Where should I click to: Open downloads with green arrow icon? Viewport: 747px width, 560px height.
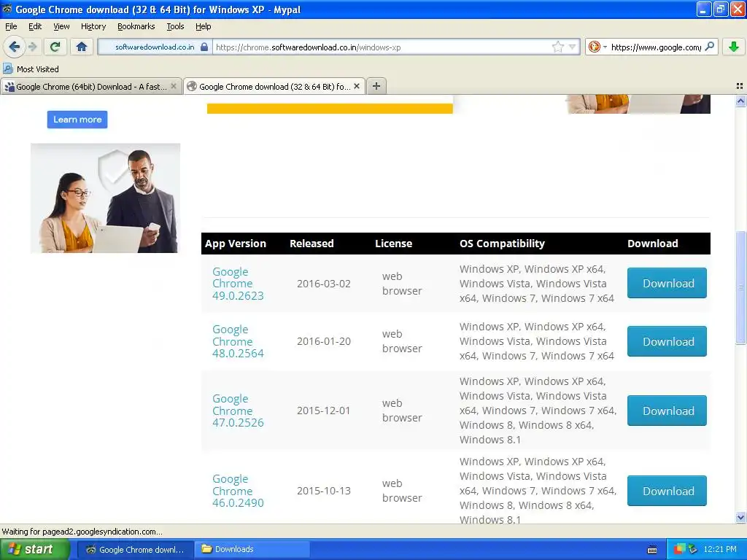coord(734,47)
